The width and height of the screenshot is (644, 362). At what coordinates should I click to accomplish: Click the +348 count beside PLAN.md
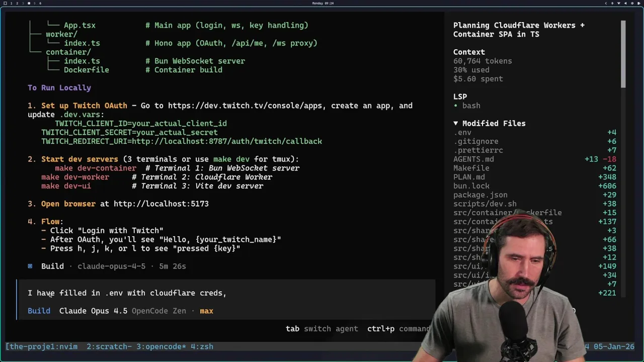[607, 177]
